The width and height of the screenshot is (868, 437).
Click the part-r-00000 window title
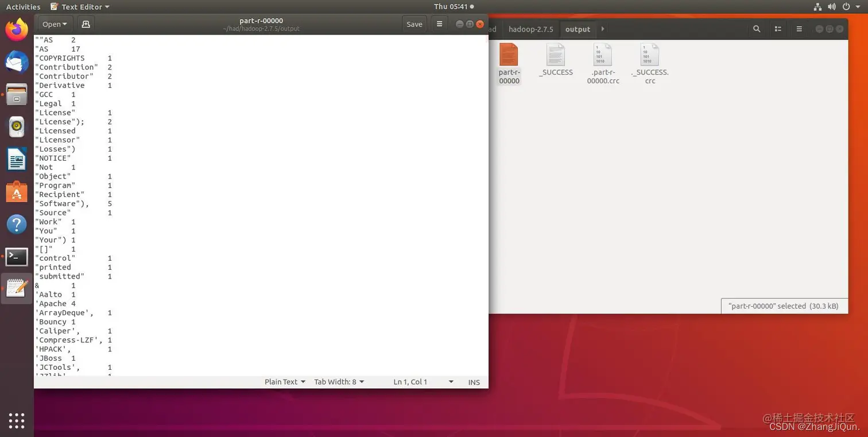pyautogui.click(x=261, y=21)
